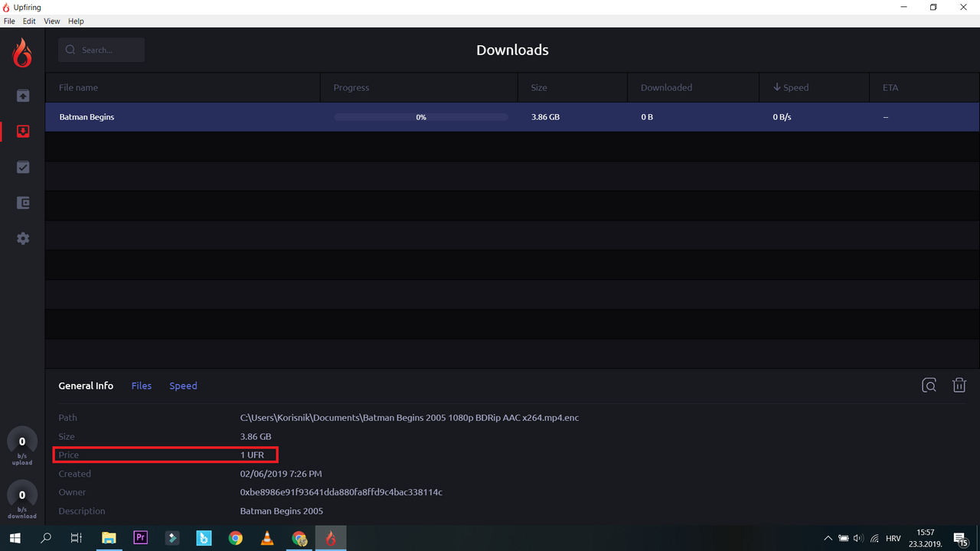This screenshot has width=980, height=551.
Task: Open the first Google Chrome taskbar icon
Action: (x=236, y=538)
